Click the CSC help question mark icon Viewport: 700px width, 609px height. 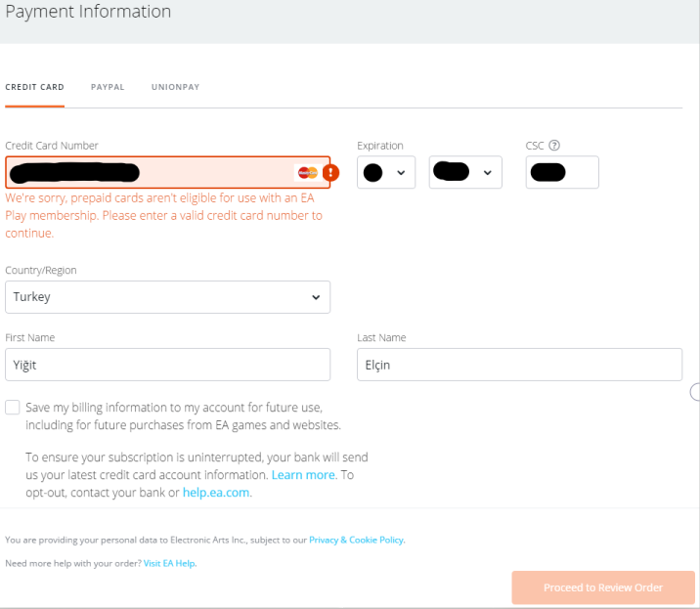554,146
